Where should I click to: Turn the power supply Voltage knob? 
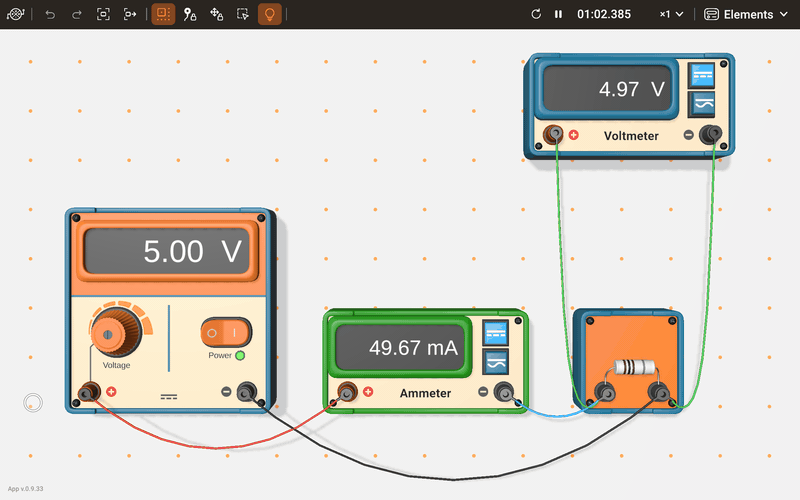[116, 332]
